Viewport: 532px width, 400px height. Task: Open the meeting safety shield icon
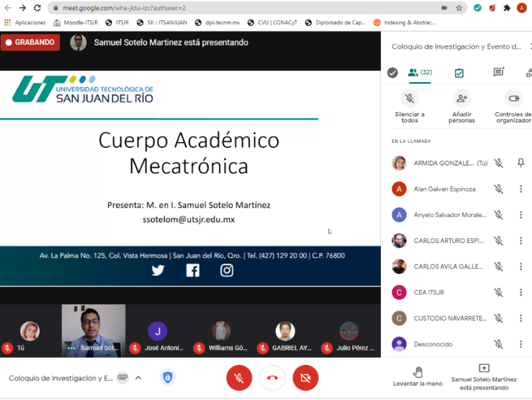167,378
